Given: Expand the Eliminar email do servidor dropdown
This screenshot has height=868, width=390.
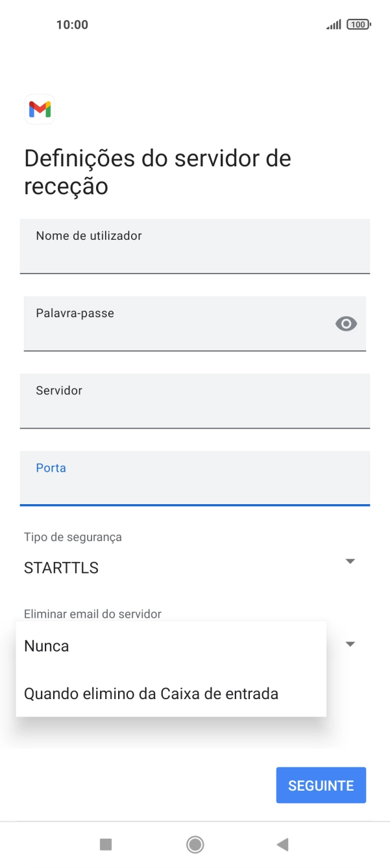Looking at the screenshot, I should click(350, 644).
